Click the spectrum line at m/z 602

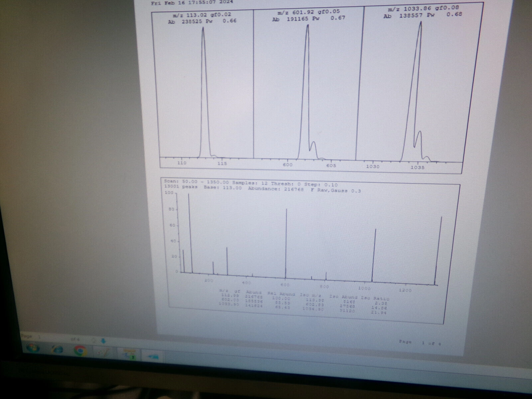[x=286, y=243]
